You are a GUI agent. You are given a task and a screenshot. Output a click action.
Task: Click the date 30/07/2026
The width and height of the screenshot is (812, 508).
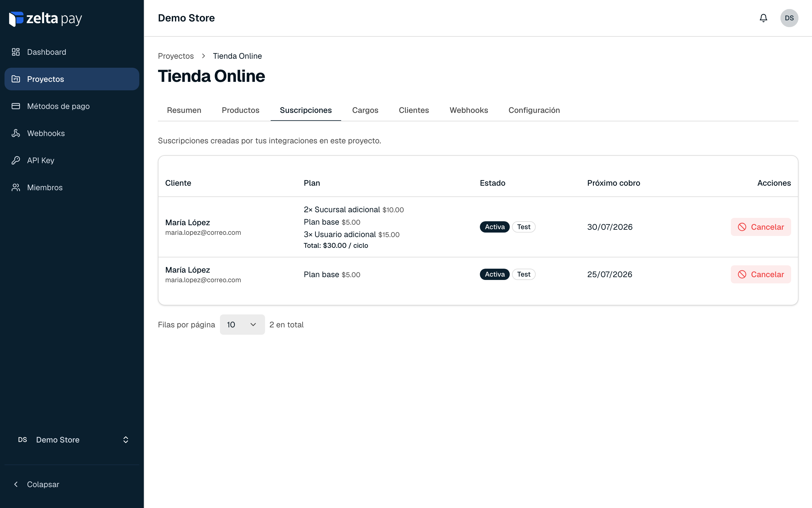[x=610, y=227]
